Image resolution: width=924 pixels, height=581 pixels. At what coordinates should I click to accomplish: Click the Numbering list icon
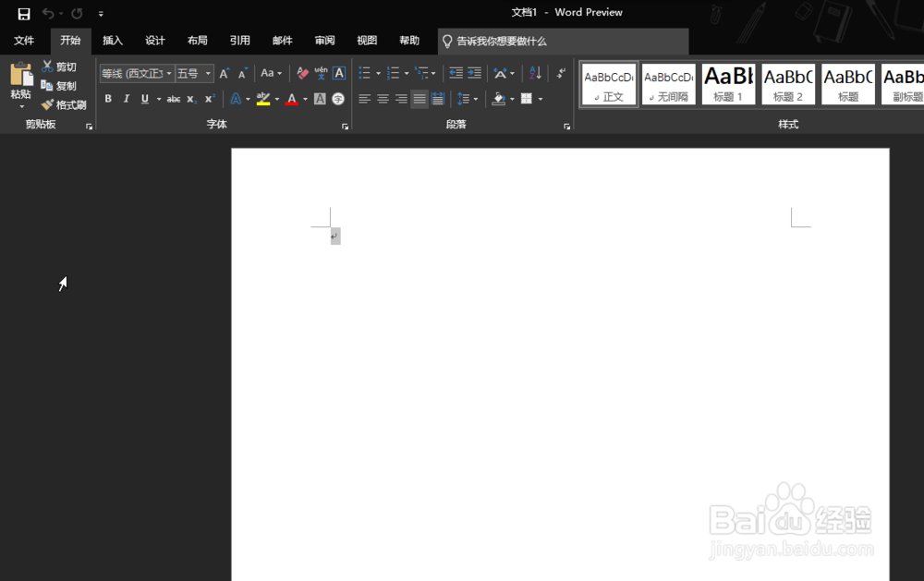(x=393, y=73)
